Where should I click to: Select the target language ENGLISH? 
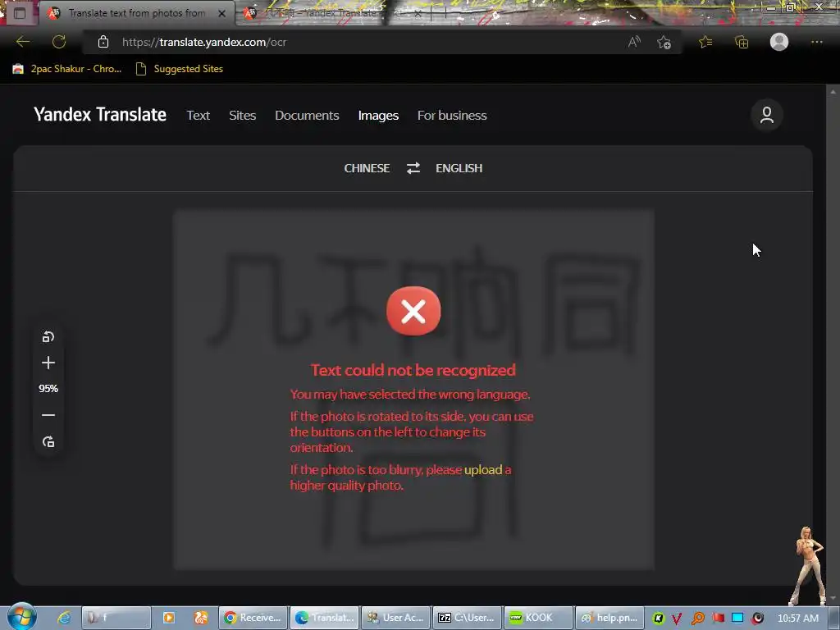click(459, 168)
